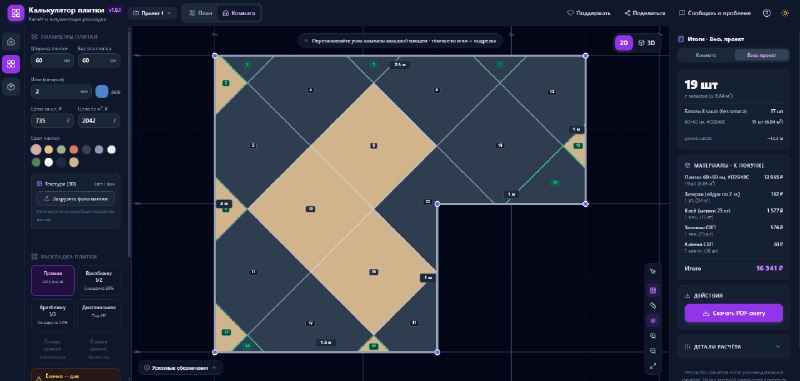Screen dimensions: 800x381
Task: Click tile number 2 green label
Action: click(226, 83)
